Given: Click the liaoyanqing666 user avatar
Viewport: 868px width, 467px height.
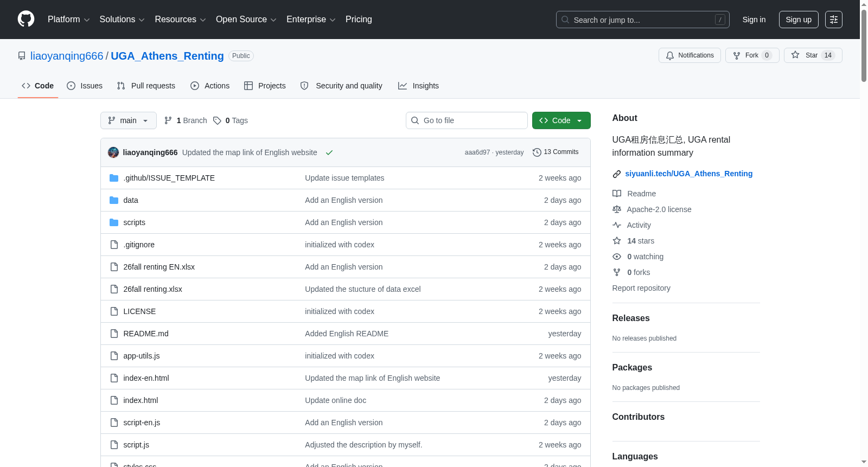Looking at the screenshot, I should click(113, 152).
